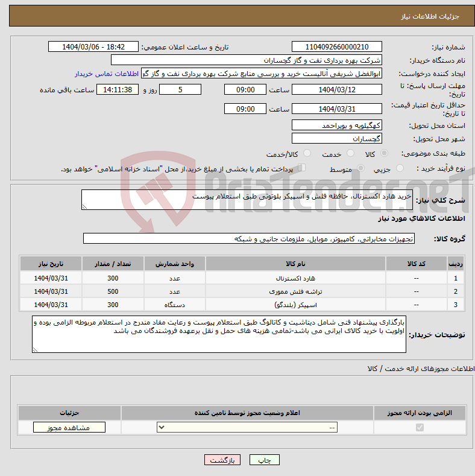Click the واحد شمارش column header
Screen dimensions: 475x476
coord(175,264)
